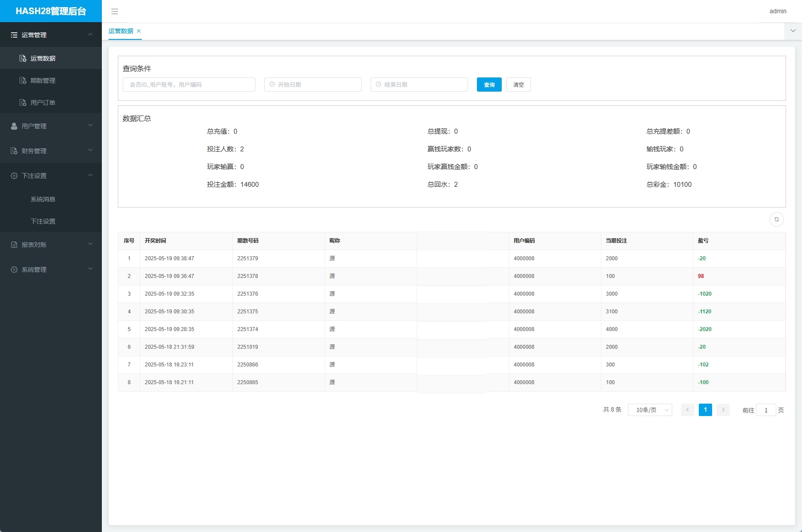Close the 运营数据 tab
The width and height of the screenshot is (802, 532).
[x=139, y=31]
